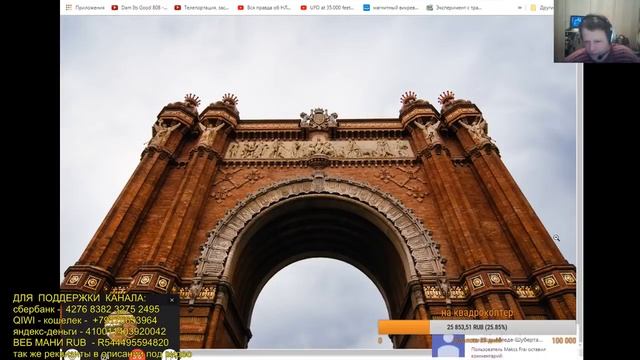Screen dimensions: 640x360
Task: Open the 'Эксперимент с тра...' bookmark
Action: coord(454,7)
